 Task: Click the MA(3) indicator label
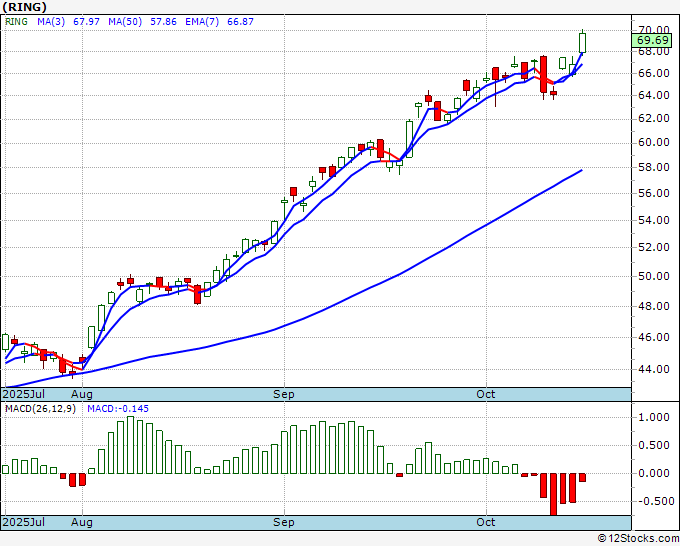coord(51,22)
